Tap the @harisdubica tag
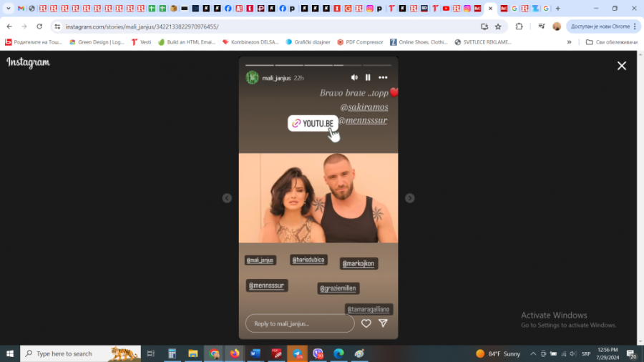Screen dimensions: 644x362 (x=308, y=260)
